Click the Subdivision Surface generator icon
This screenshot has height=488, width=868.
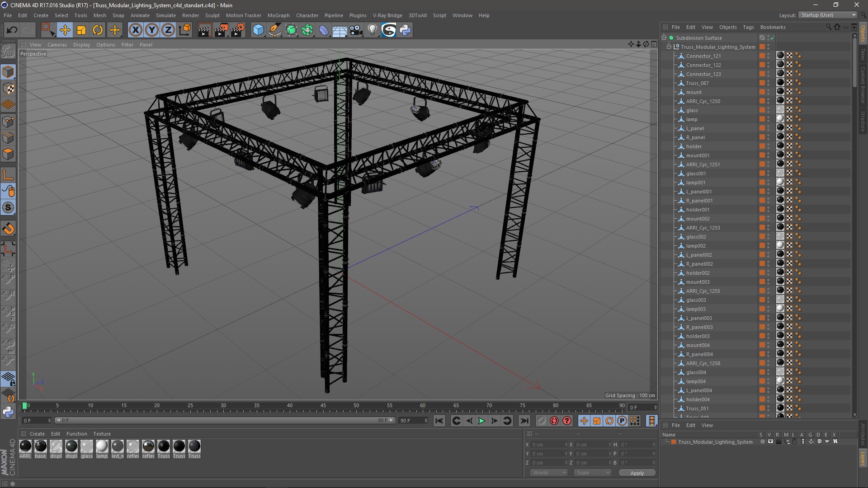[291, 30]
